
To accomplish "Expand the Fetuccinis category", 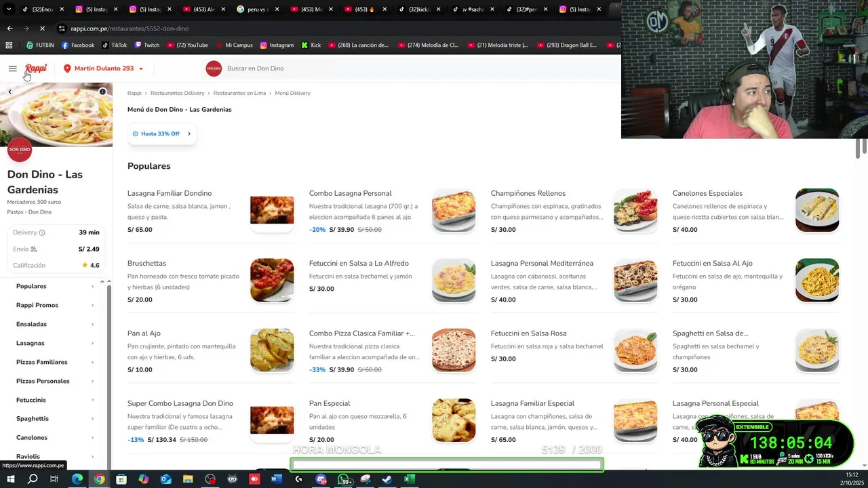I will pos(55,400).
